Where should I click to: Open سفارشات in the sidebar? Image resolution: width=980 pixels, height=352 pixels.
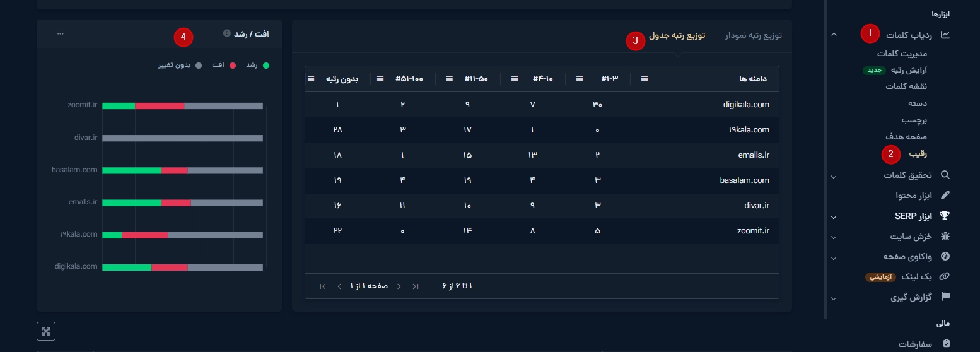tap(916, 344)
